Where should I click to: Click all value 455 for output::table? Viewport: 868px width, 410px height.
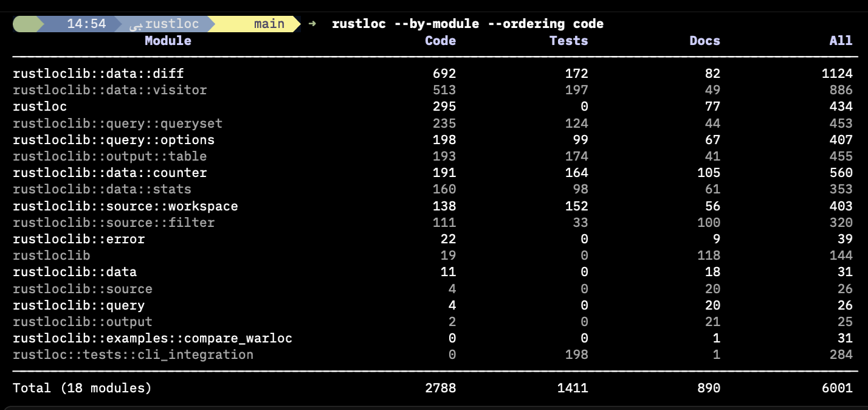pyautogui.click(x=841, y=156)
